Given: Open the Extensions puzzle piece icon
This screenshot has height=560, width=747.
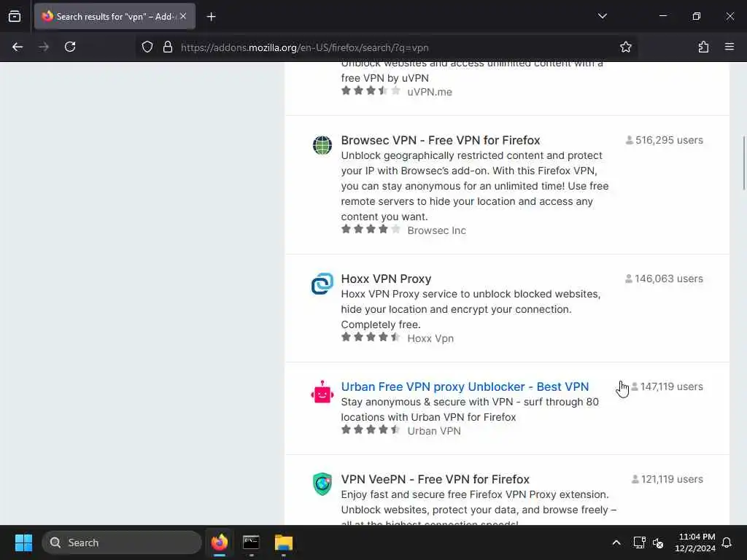Looking at the screenshot, I should [703, 47].
